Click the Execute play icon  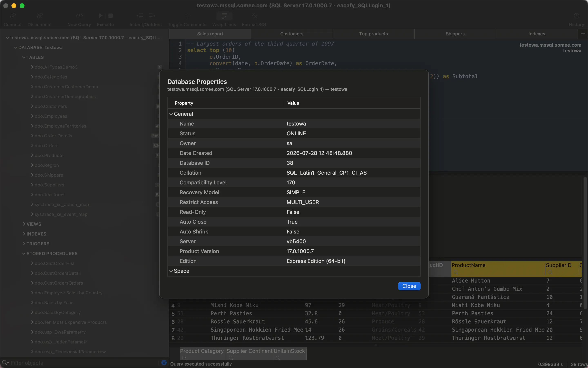101,16
